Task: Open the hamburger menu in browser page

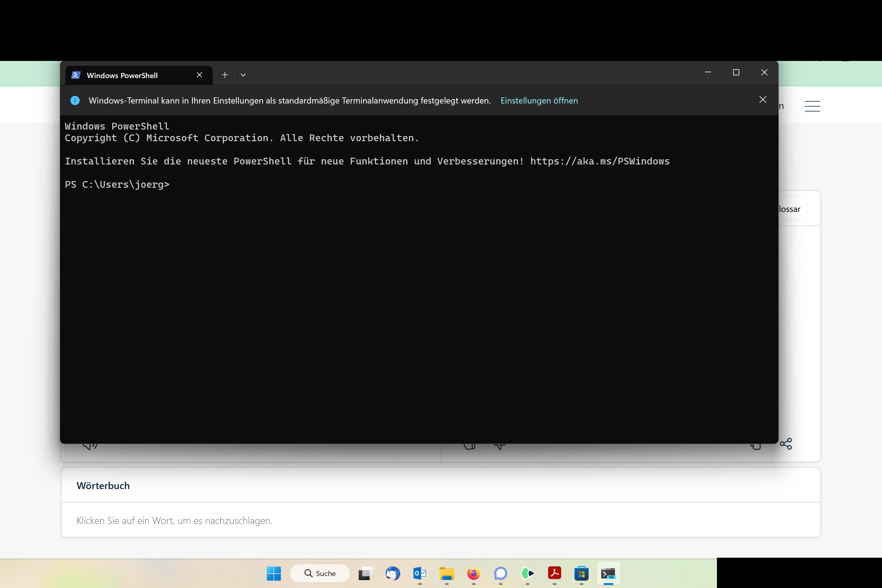Action: tap(812, 106)
